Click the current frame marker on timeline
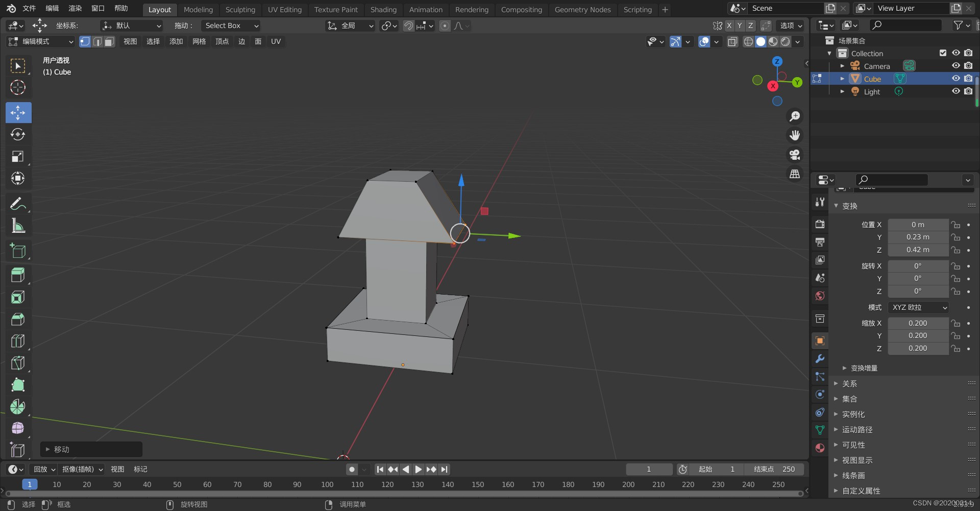The image size is (980, 511). pyautogui.click(x=30, y=484)
